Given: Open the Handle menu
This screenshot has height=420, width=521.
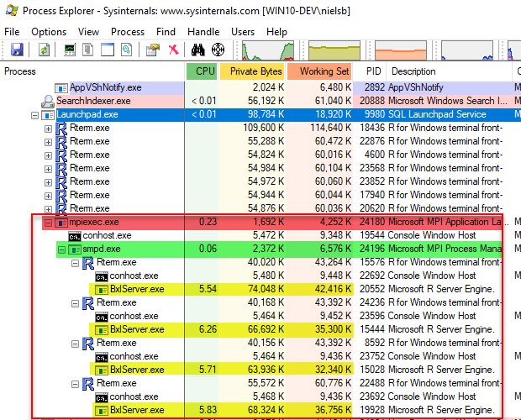Looking at the screenshot, I should tap(203, 32).
